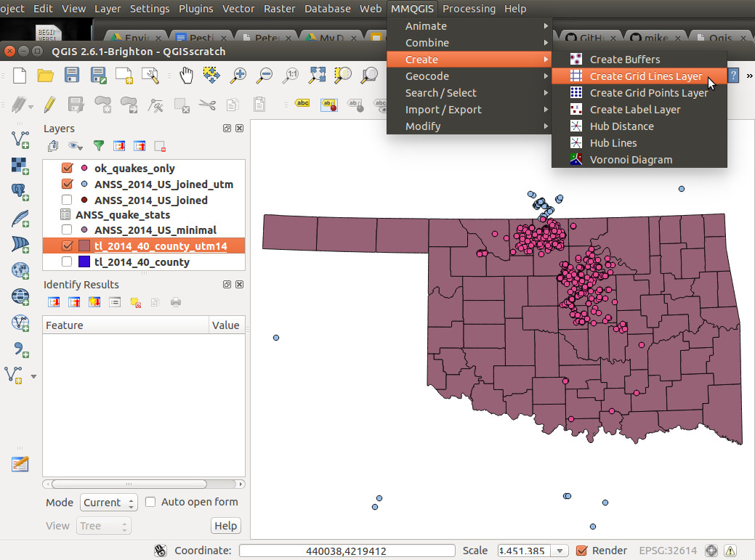755x560 pixels.
Task: Expand the Search / Select submenu
Action: point(469,93)
